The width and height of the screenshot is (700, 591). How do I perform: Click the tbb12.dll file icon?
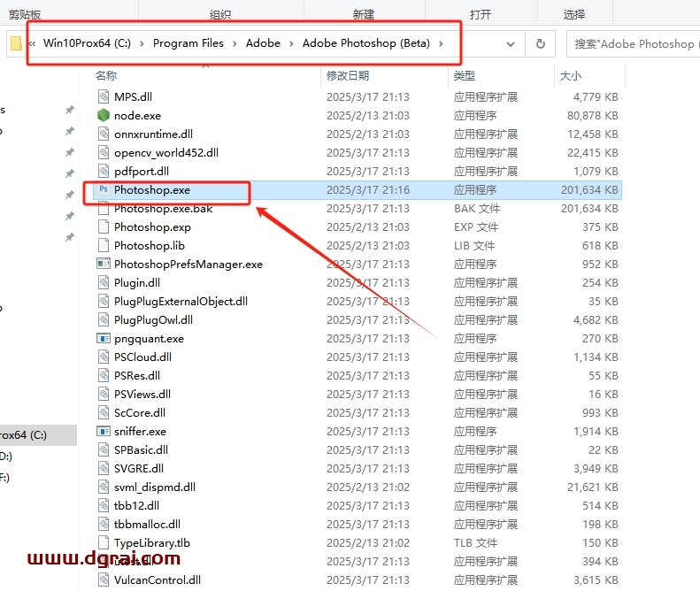tap(104, 505)
